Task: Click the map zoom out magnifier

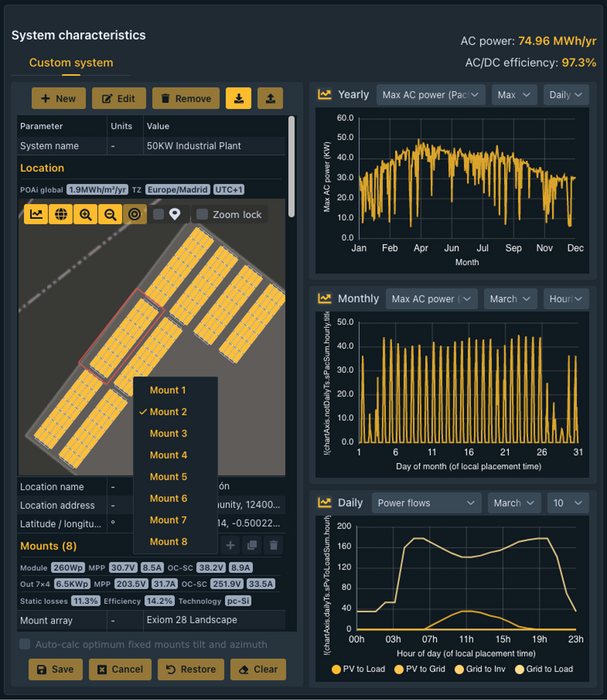Action: pos(110,214)
